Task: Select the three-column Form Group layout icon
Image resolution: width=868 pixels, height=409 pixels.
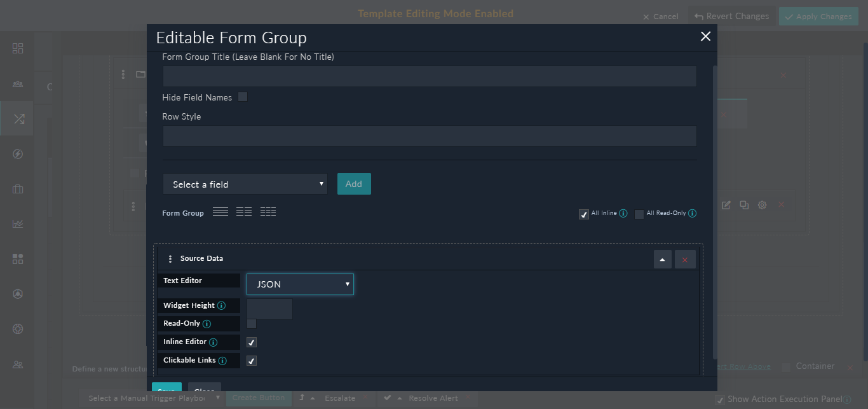Action: [268, 211]
